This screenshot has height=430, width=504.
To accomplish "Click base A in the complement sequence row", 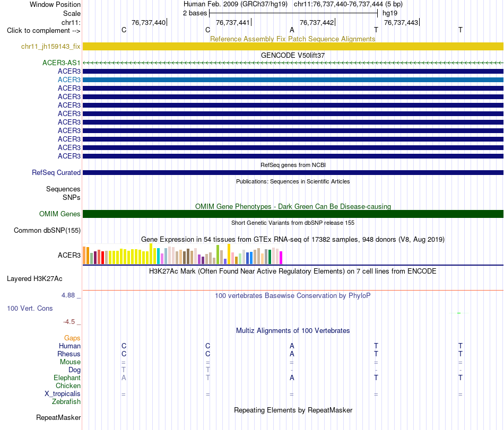I will 292,30.
